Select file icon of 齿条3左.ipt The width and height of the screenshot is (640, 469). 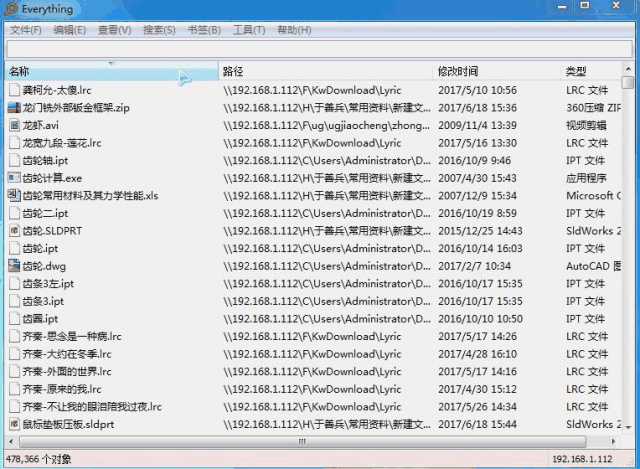(14, 283)
